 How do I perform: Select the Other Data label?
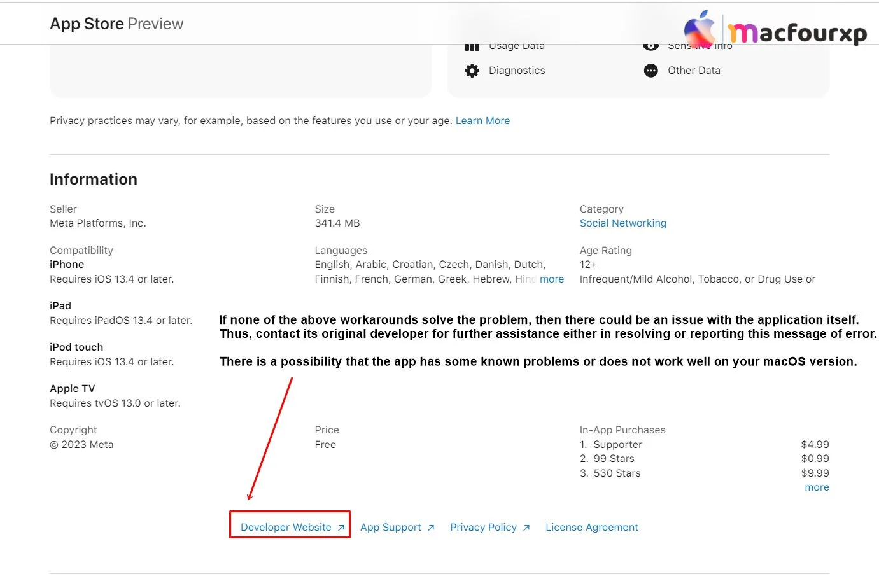pyautogui.click(x=694, y=70)
